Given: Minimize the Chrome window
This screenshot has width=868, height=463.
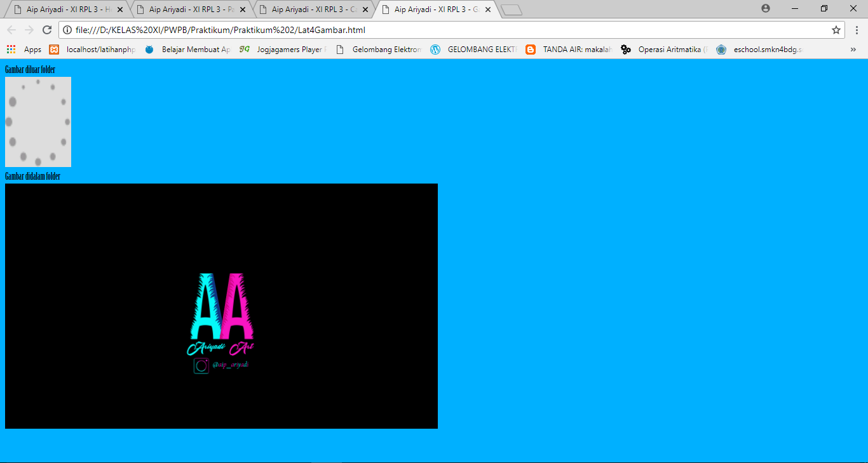Looking at the screenshot, I should [795, 8].
